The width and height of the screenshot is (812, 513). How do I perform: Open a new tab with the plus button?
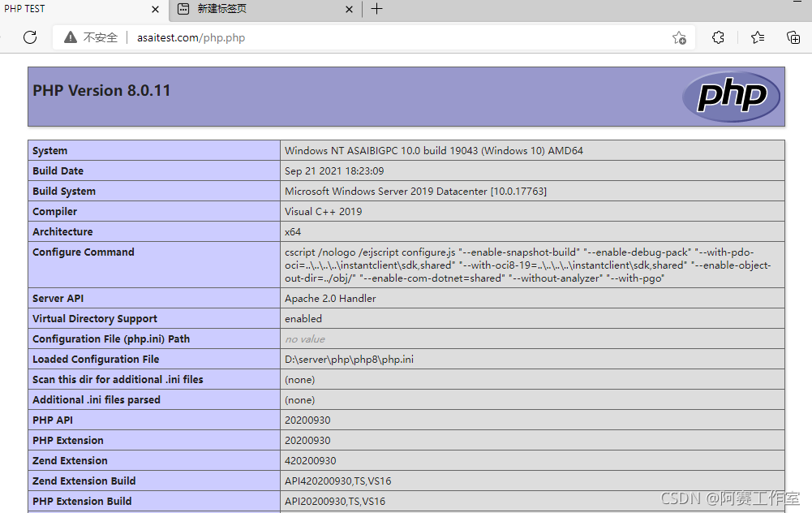376,9
